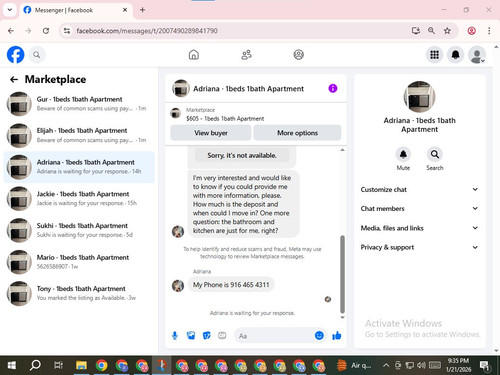Open Windows taskbar search
The height and width of the screenshot is (375, 500).
click(35, 365)
